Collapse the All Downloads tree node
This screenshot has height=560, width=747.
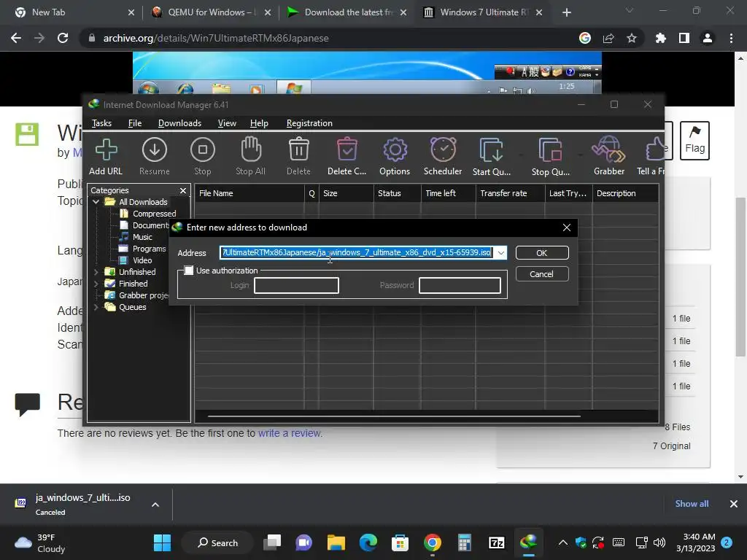click(96, 202)
